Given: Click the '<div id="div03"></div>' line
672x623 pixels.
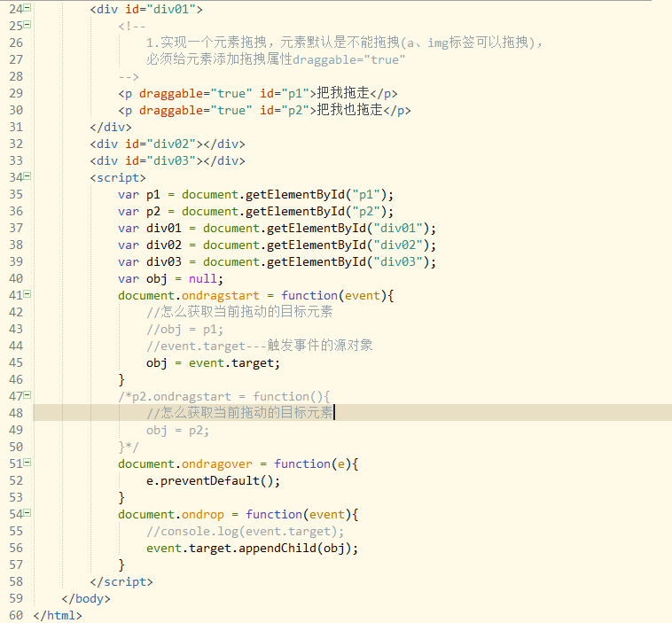Looking at the screenshot, I should tap(168, 161).
